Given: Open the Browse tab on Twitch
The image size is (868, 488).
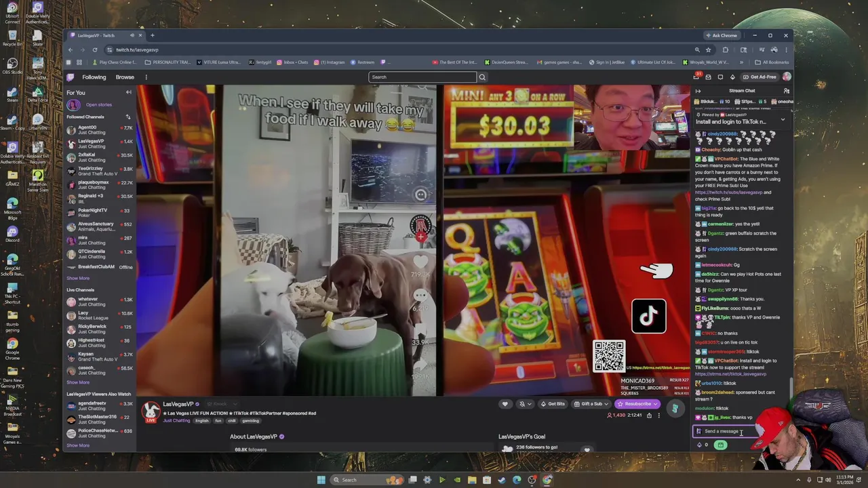Looking at the screenshot, I should (125, 77).
